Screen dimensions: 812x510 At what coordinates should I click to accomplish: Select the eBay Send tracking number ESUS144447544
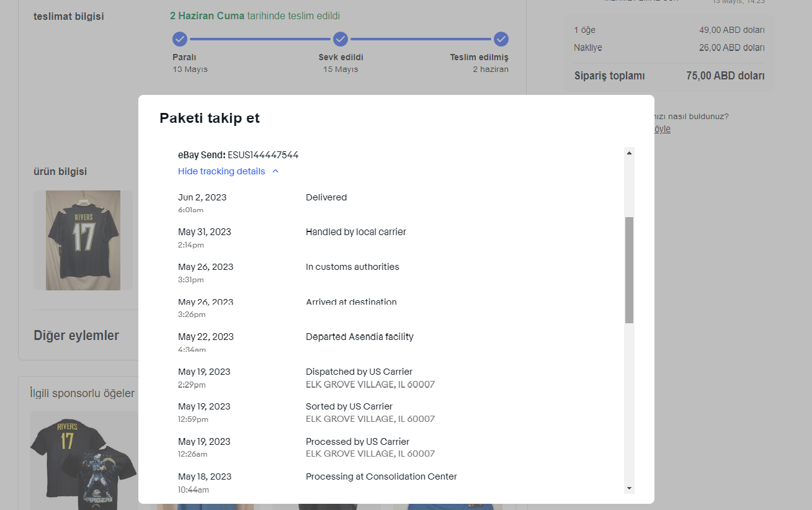tap(263, 155)
